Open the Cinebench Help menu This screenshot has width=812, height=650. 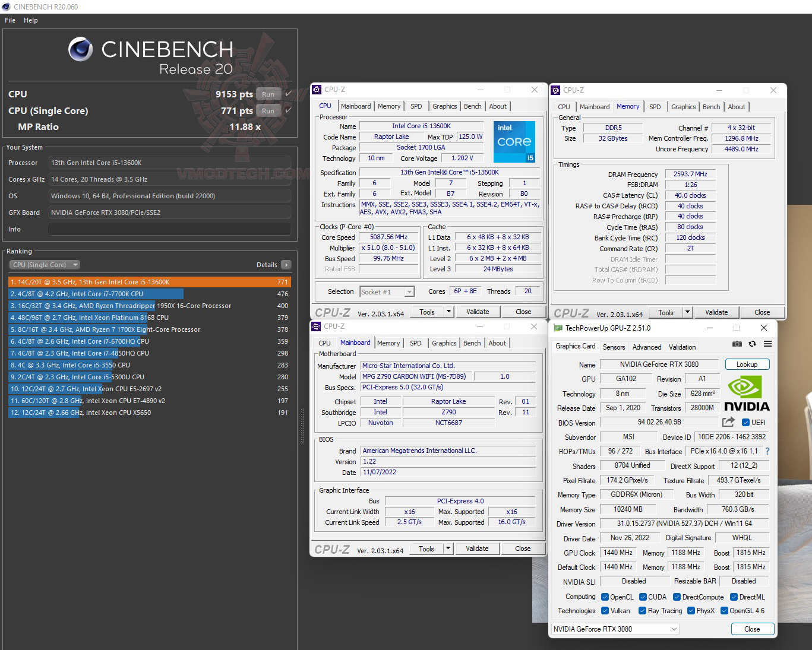[31, 20]
